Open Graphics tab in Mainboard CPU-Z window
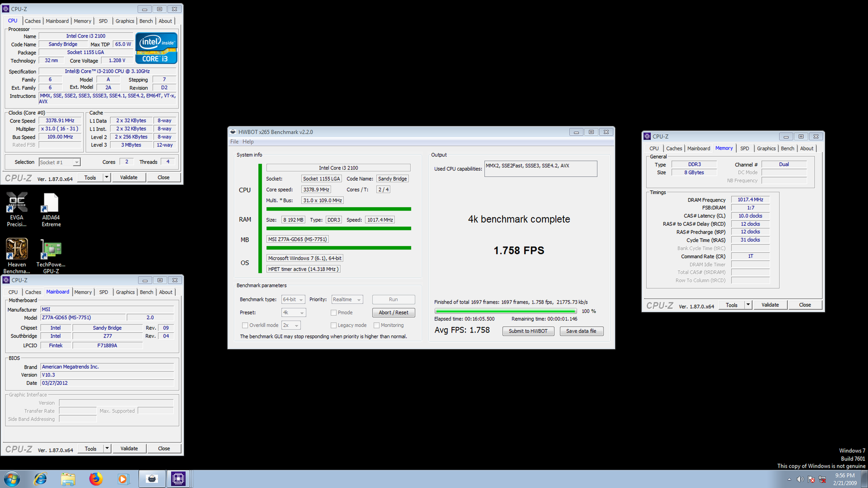This screenshot has height=488, width=868. point(125,292)
